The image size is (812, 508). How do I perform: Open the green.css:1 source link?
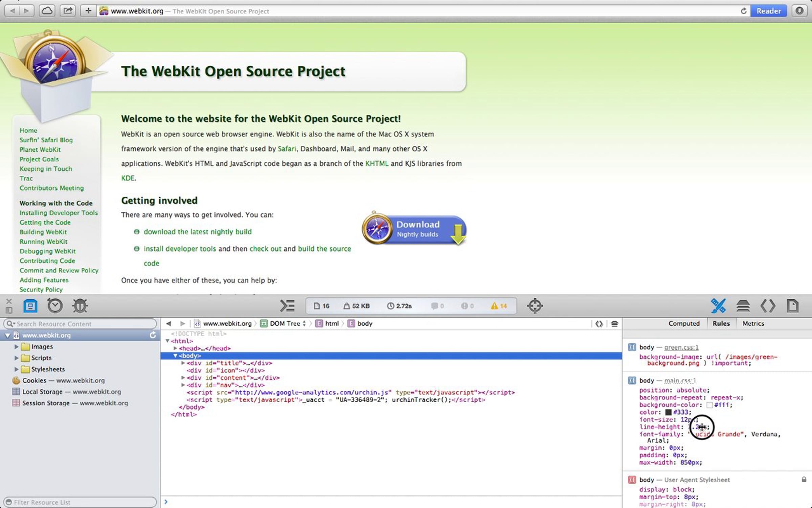pyautogui.click(x=681, y=347)
